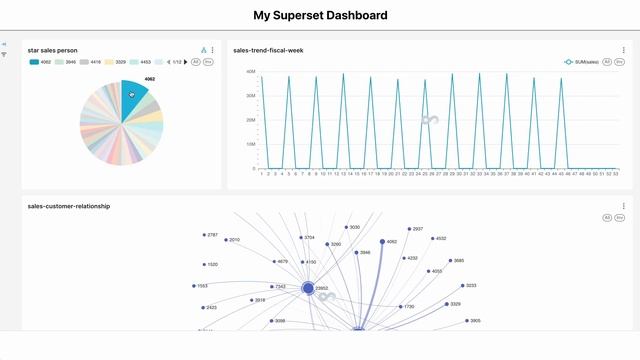This screenshot has width=640, height=360.
Task: Click All button in sales-customer-relationship chart
Action: pyautogui.click(x=607, y=218)
